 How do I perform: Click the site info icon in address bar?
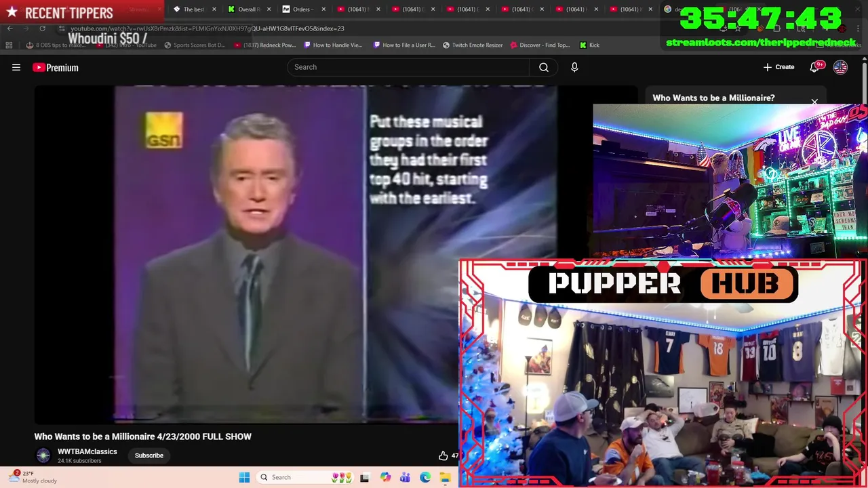(x=62, y=28)
